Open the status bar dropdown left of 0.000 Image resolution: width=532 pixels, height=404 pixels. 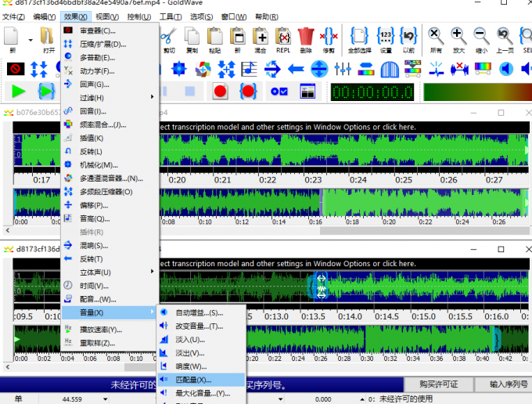click(x=281, y=399)
